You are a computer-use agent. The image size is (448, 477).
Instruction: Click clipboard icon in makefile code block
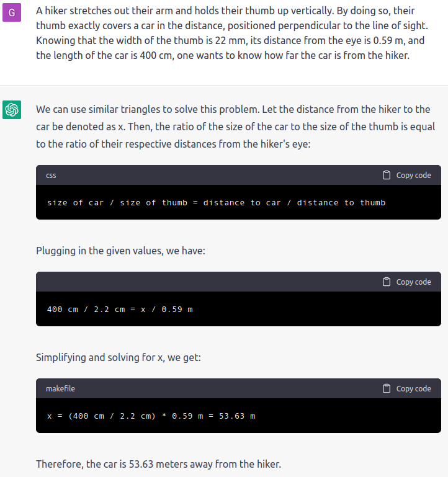pos(386,388)
